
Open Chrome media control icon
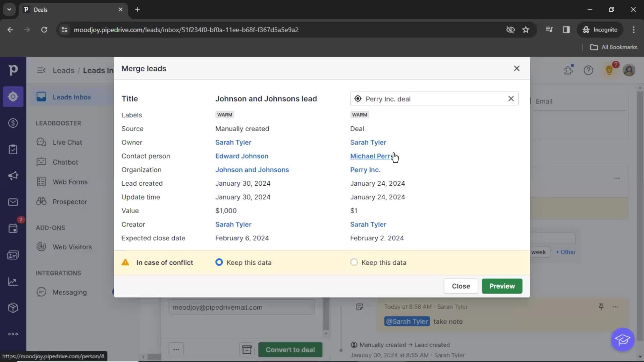[549, 30]
